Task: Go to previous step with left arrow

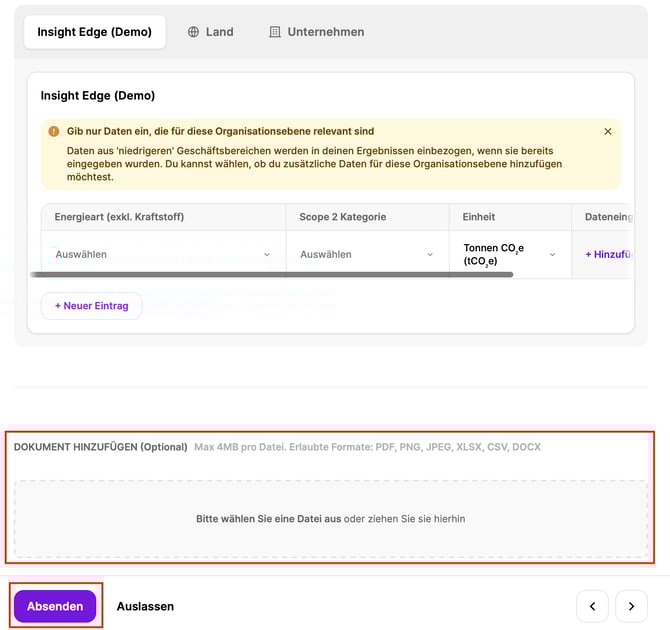Action: tap(592, 606)
